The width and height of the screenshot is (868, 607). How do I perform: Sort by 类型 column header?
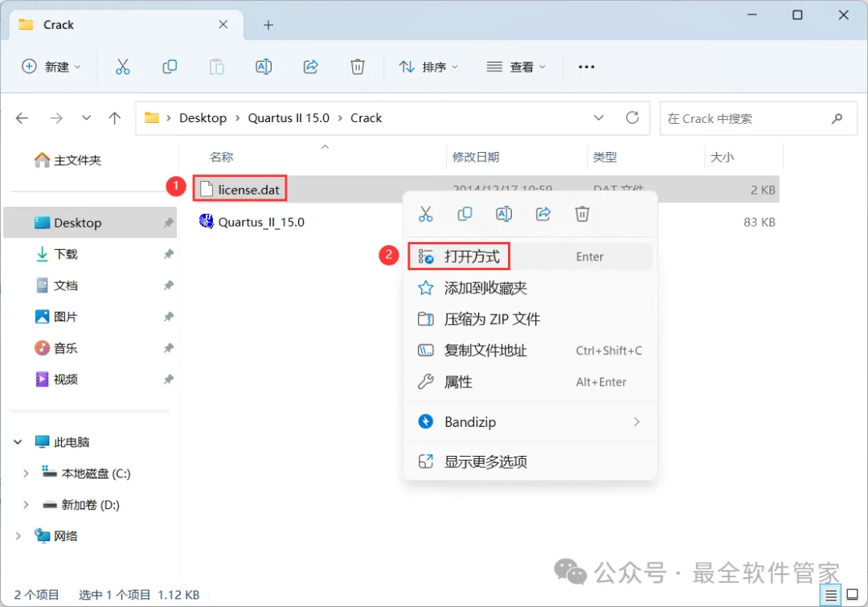[604, 158]
